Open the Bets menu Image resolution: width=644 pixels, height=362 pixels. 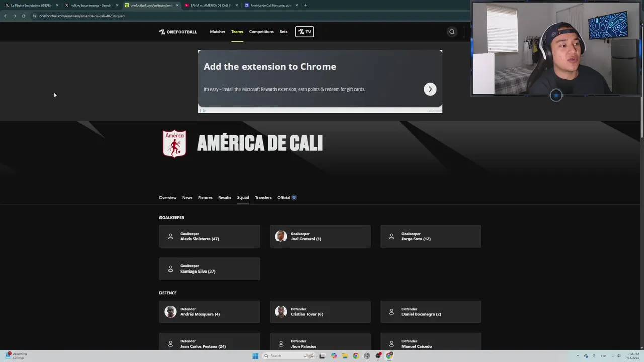pos(283,32)
